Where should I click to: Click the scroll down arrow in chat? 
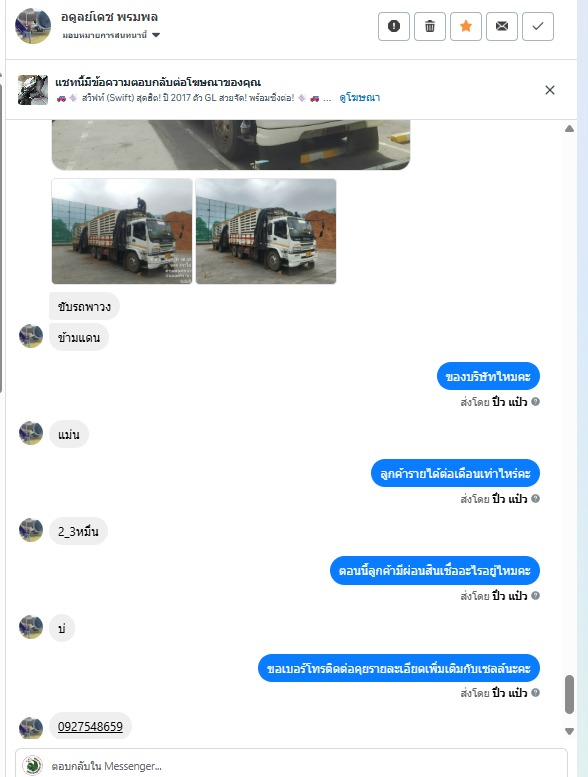tap(570, 731)
